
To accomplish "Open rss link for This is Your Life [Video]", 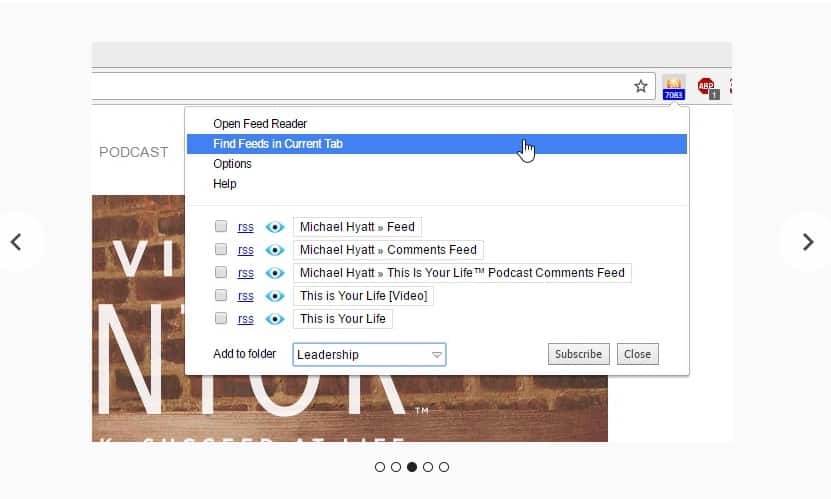I will (x=245, y=296).
